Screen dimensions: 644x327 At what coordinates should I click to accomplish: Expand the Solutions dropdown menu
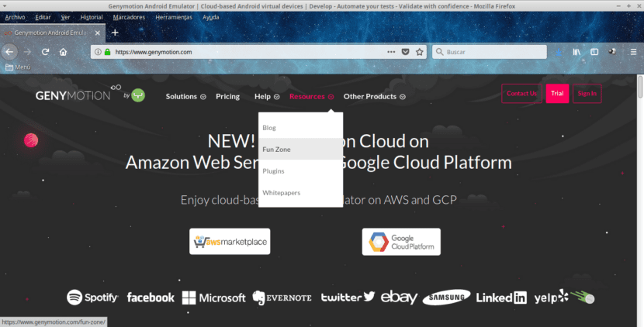185,97
